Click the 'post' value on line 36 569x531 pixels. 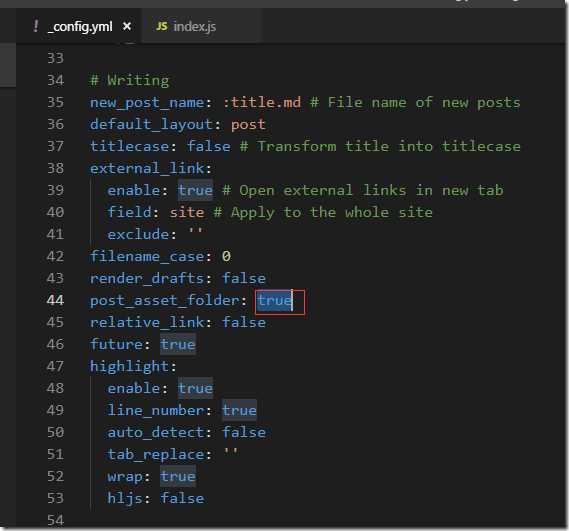[249, 124]
